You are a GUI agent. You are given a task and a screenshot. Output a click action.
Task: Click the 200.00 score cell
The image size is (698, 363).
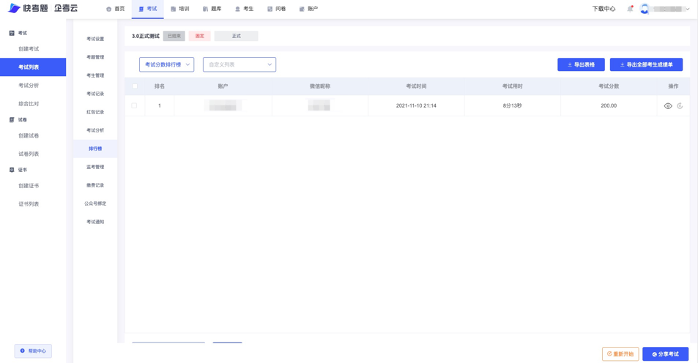(x=609, y=106)
